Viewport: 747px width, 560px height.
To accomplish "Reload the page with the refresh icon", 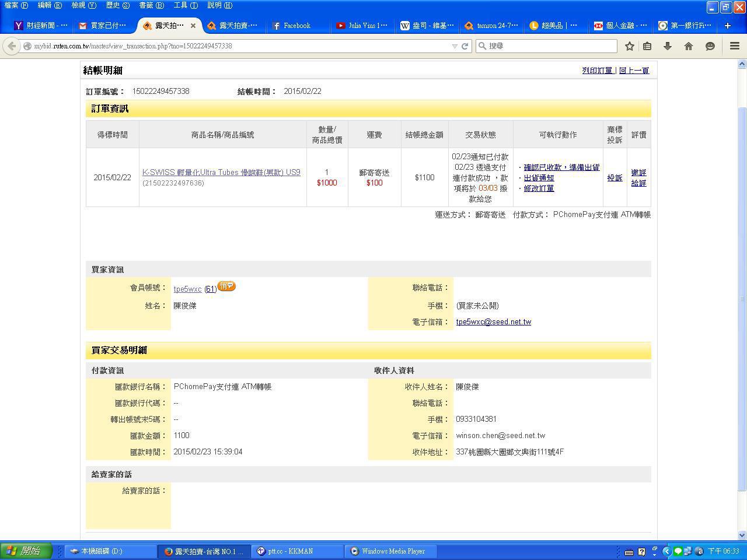I will pos(465,46).
